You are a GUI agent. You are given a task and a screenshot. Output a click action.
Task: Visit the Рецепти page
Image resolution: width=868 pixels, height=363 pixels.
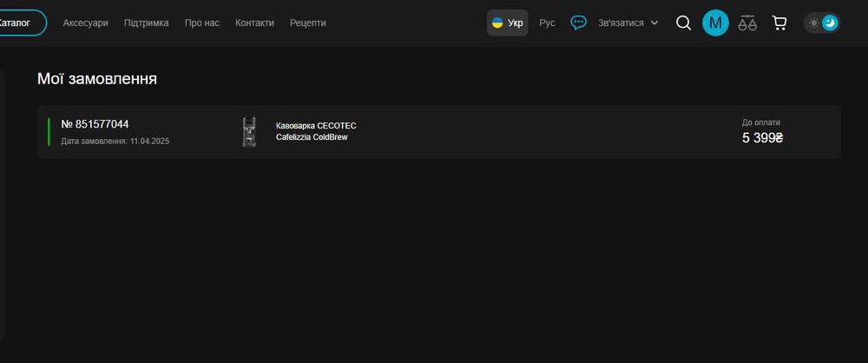[x=308, y=23]
